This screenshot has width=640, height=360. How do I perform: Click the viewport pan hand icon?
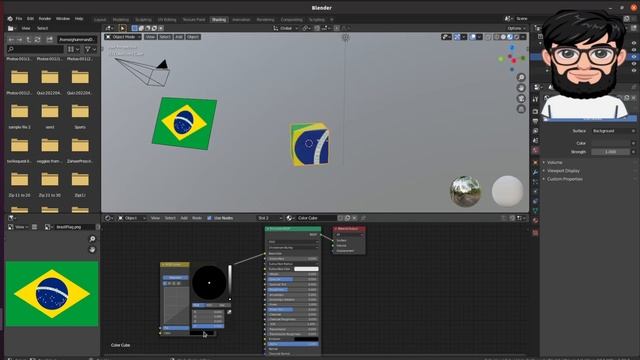click(x=521, y=88)
